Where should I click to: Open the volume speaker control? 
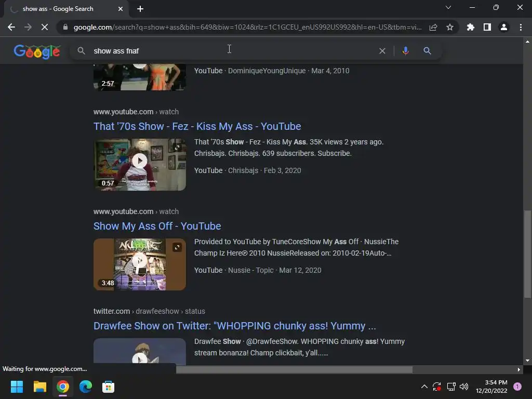click(x=464, y=387)
